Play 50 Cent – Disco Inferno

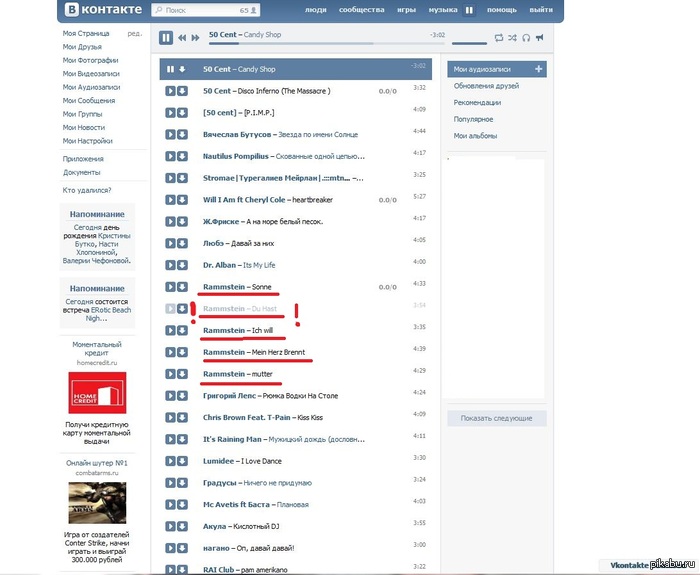170,91
